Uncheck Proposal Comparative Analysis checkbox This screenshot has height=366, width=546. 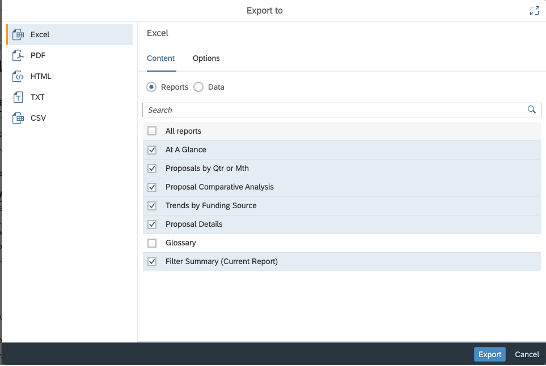(152, 187)
